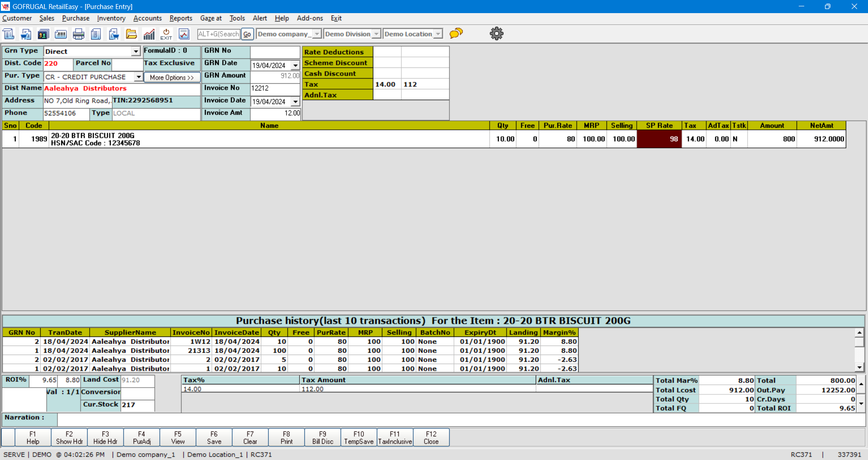
Task: Click the barcode icon in toolbar
Action: pyautogui.click(x=61, y=34)
